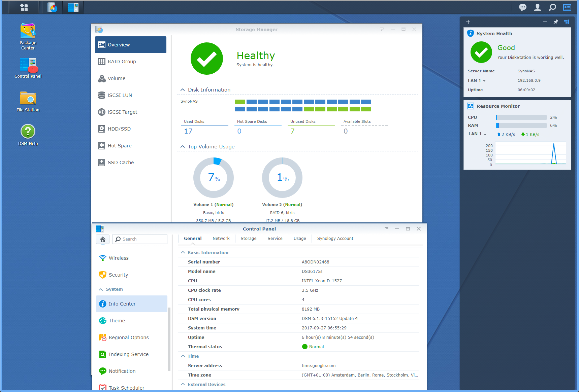Dock the widgets panel icon
Image resolution: width=579 pixels, height=392 pixels.
567,22
